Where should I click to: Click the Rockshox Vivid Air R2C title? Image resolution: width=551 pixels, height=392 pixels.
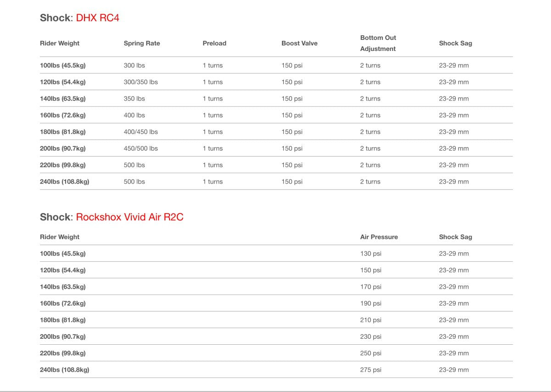pos(129,217)
